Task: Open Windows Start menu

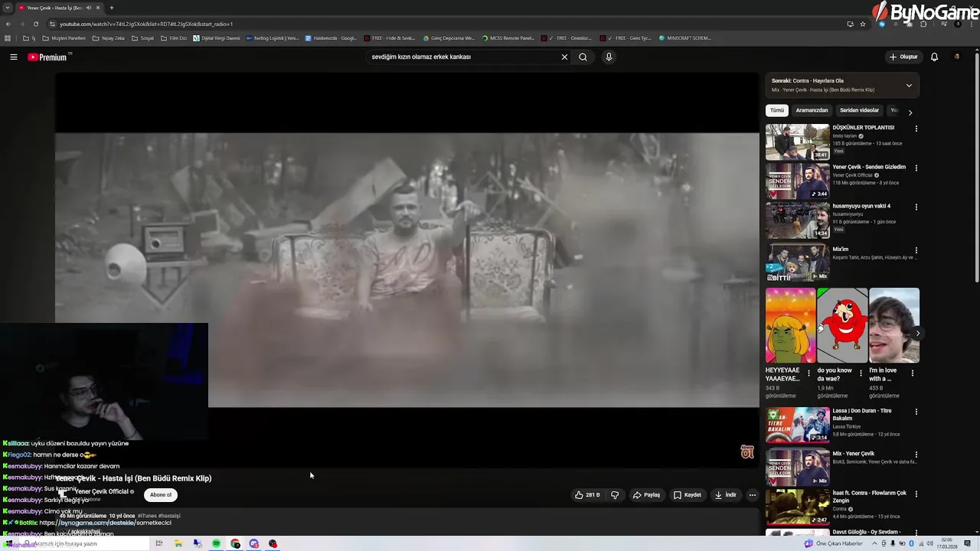Action: tap(9, 543)
